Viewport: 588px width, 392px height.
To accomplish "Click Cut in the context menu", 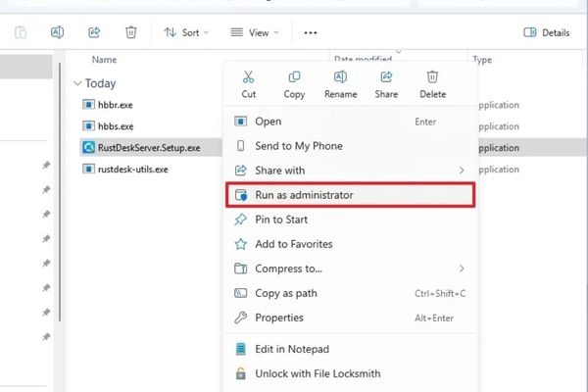I will point(248,85).
